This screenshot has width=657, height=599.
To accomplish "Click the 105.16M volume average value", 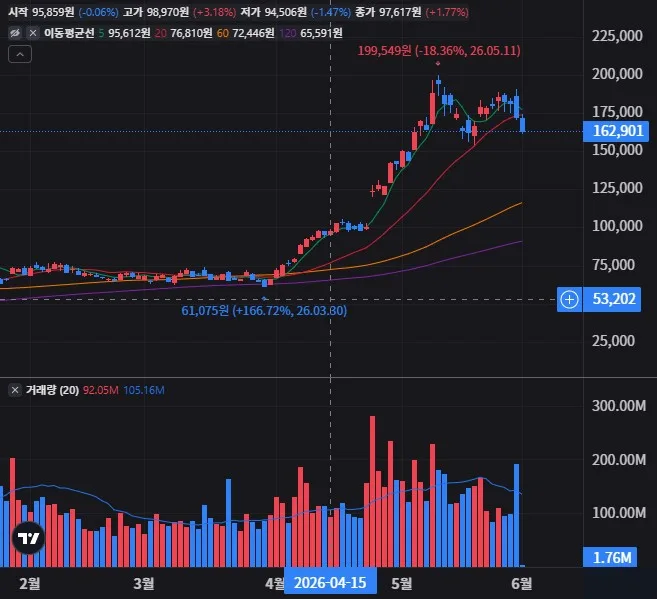I will click(x=144, y=390).
